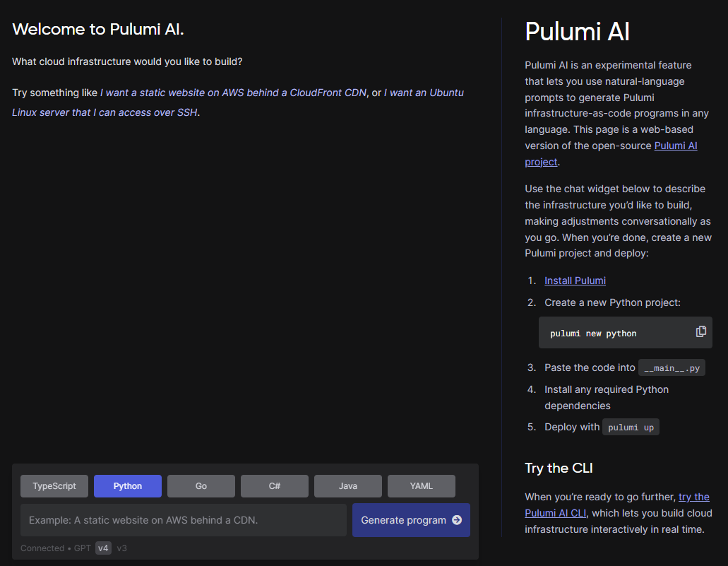Switch GPT model to v3

tap(120, 548)
